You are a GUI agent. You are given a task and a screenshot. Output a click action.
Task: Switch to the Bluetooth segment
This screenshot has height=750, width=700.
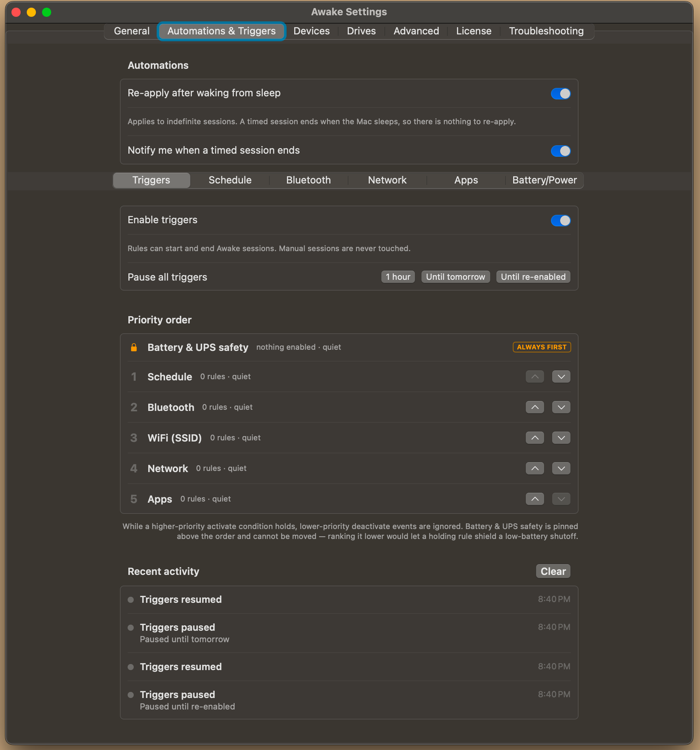coord(308,180)
